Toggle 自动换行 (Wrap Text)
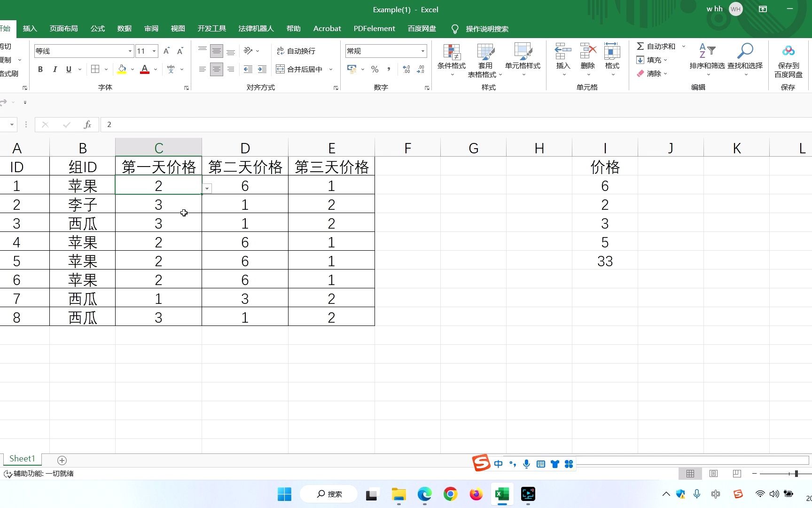Screen dimensions: 812x508 tap(296, 51)
